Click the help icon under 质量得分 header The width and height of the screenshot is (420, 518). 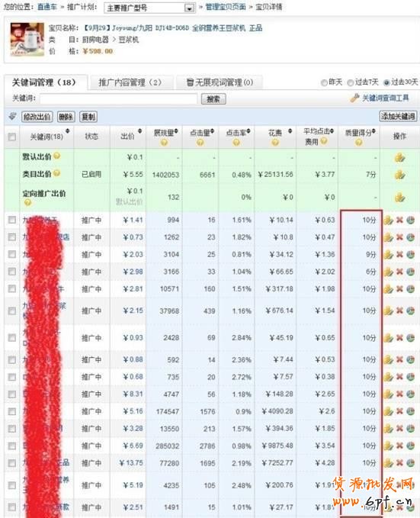click(358, 143)
